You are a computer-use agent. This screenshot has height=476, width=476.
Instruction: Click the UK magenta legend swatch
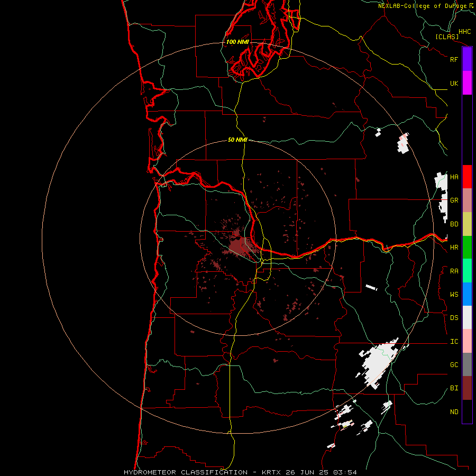coord(467,83)
